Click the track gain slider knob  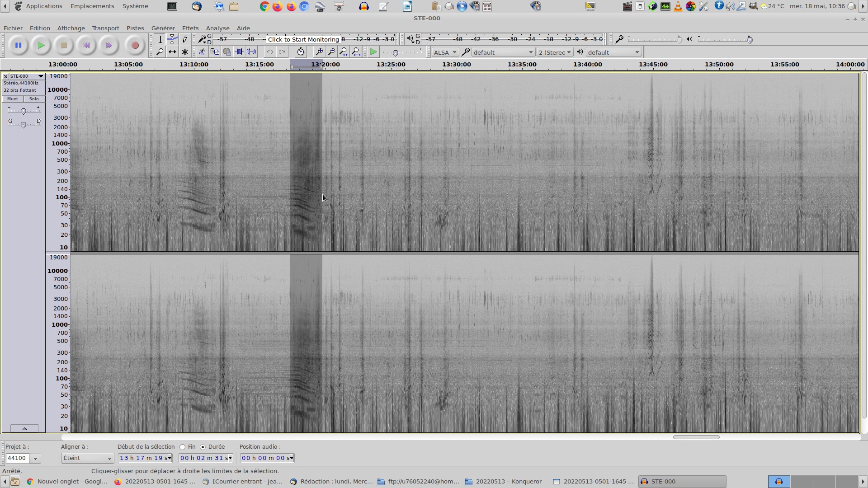click(x=24, y=111)
